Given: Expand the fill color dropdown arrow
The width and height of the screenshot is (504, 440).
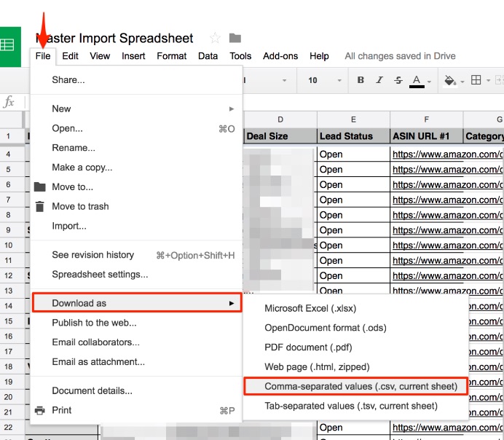Looking at the screenshot, I should [462, 82].
